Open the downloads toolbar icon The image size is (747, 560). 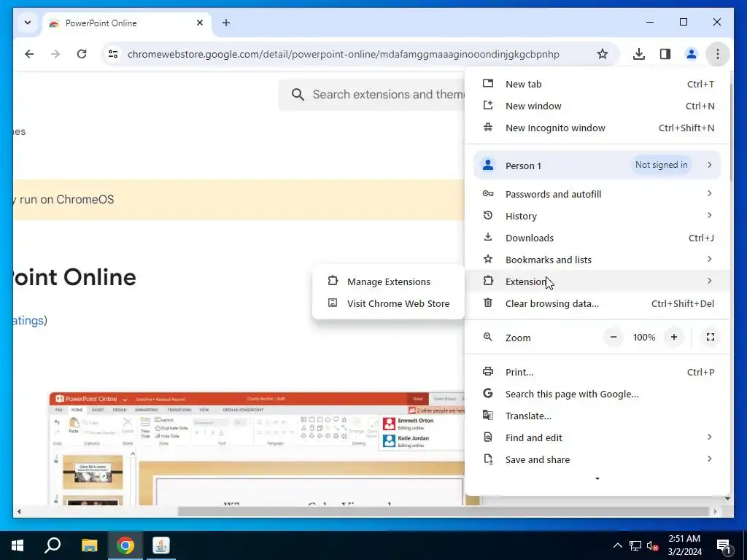(639, 54)
